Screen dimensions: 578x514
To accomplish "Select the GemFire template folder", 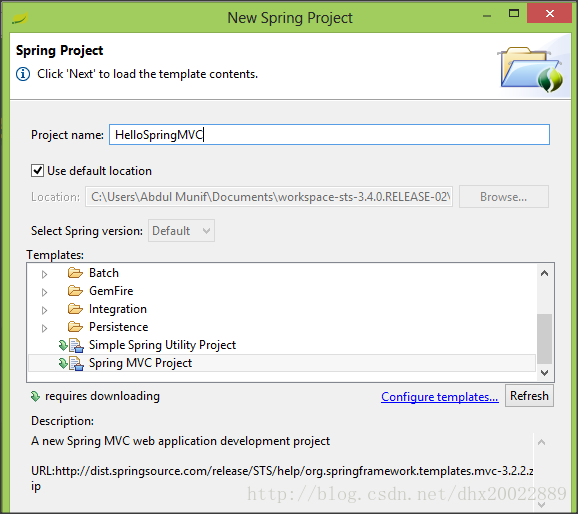I will 111,291.
